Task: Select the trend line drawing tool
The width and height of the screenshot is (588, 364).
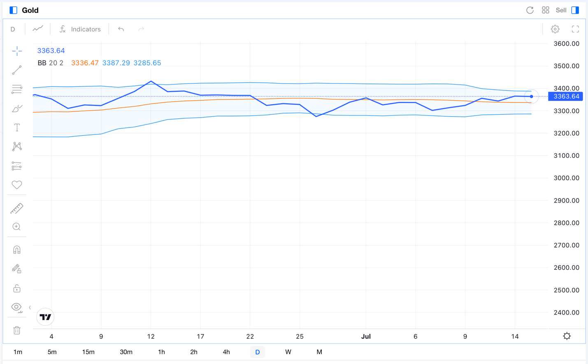Action: tap(17, 70)
